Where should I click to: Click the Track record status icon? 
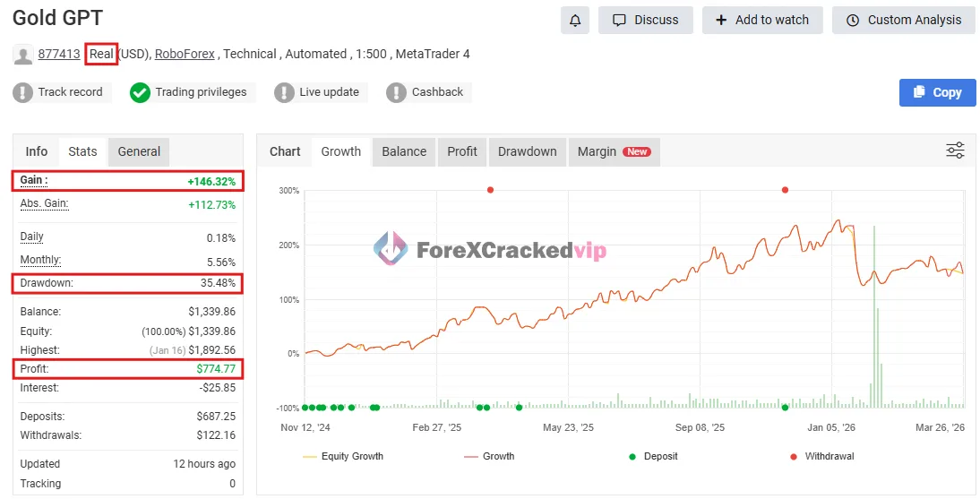click(22, 92)
